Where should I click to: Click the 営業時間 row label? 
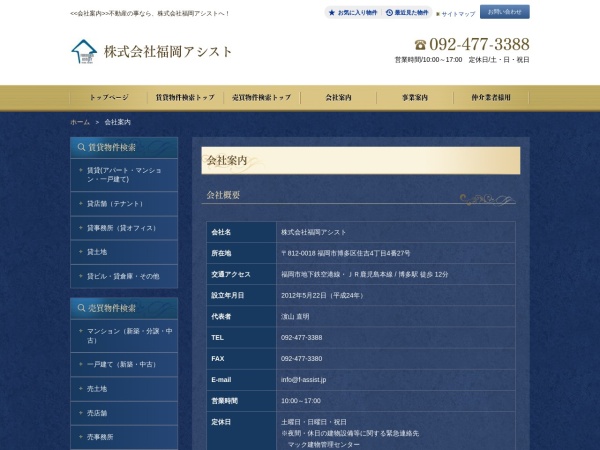224,401
